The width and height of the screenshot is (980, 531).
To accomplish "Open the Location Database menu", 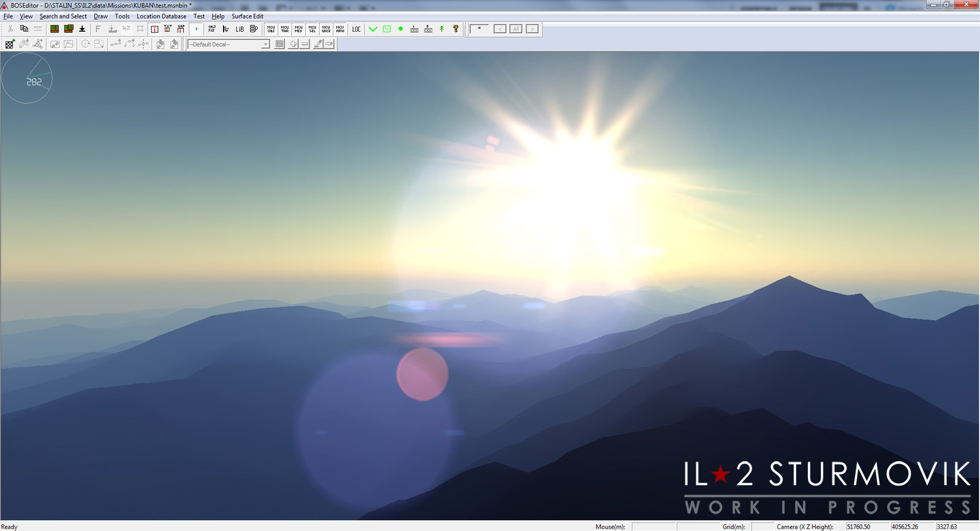I will point(161,17).
